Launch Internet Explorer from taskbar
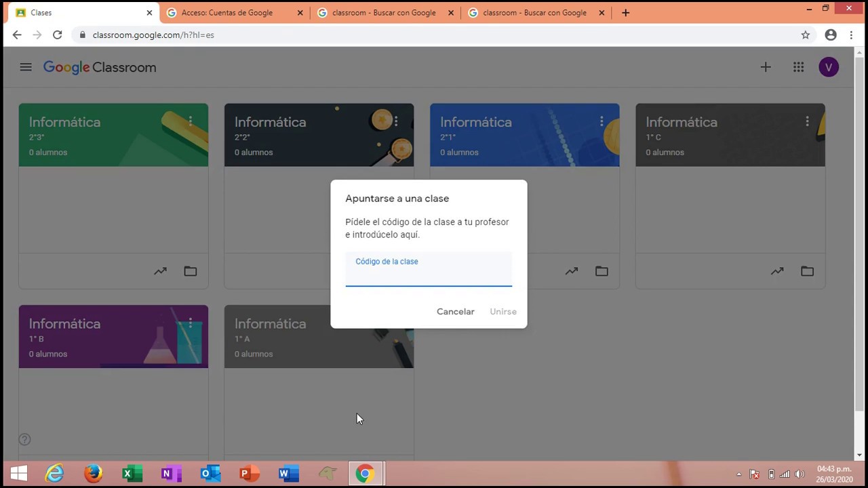 tap(54, 474)
